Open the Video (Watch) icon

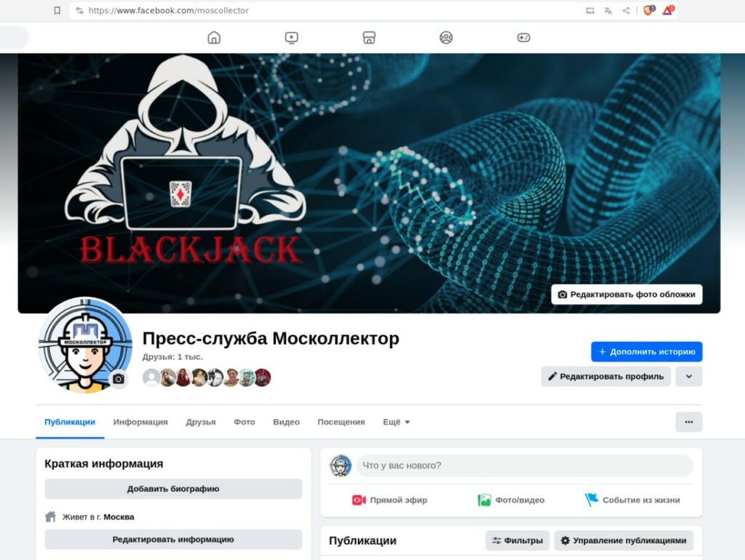[291, 38]
